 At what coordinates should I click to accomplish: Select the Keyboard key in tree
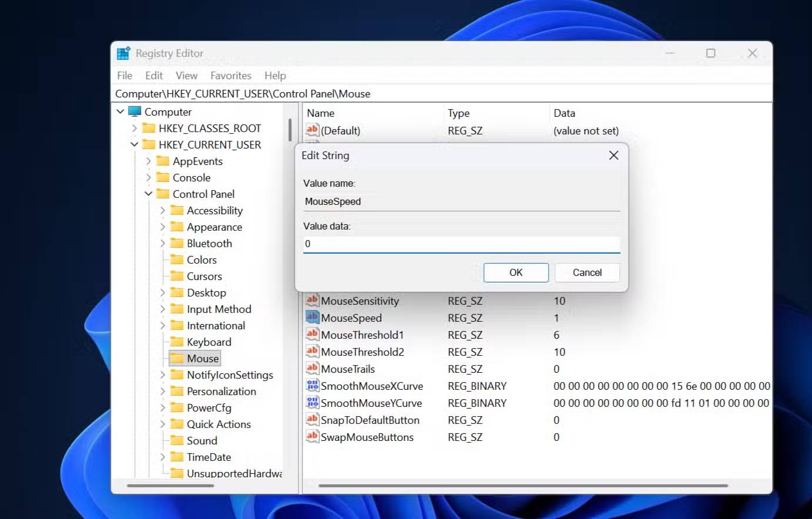[209, 342]
